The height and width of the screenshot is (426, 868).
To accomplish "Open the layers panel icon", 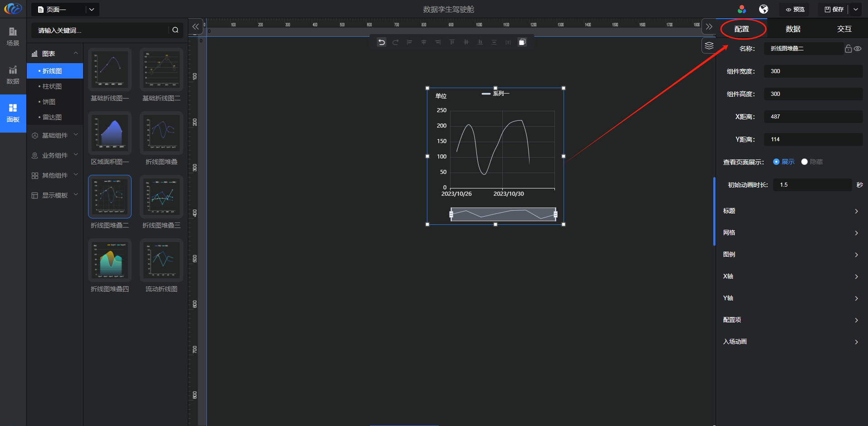I will coord(709,45).
